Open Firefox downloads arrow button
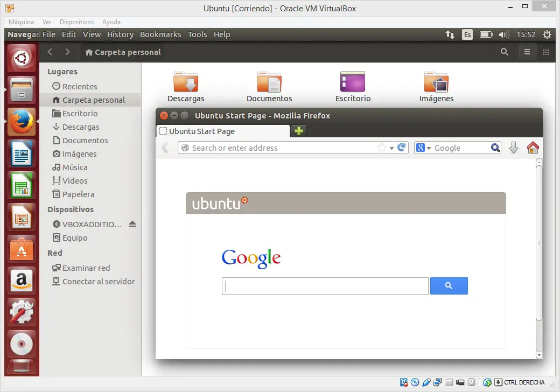Screen dimensions: 560x392 pos(514,148)
